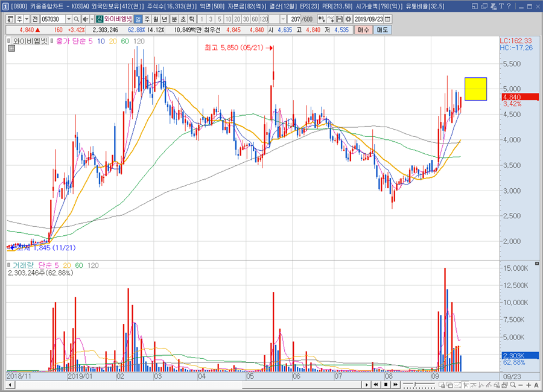Select interval preset 120

pos(264,19)
